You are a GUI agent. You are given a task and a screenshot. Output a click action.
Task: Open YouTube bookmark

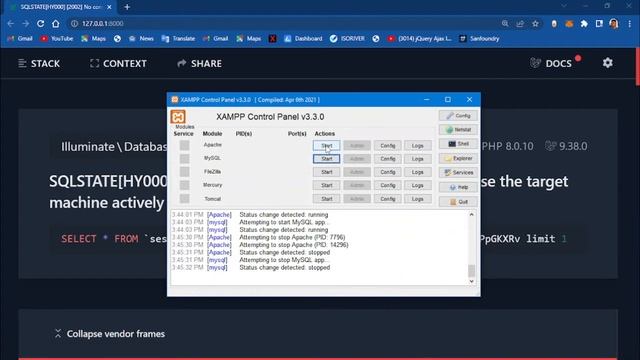(x=57, y=39)
